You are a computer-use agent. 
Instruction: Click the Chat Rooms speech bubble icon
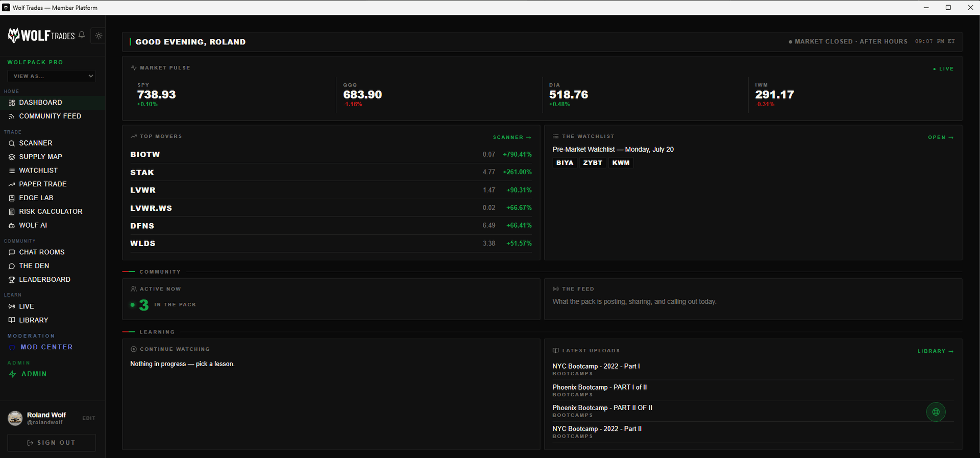coord(12,252)
